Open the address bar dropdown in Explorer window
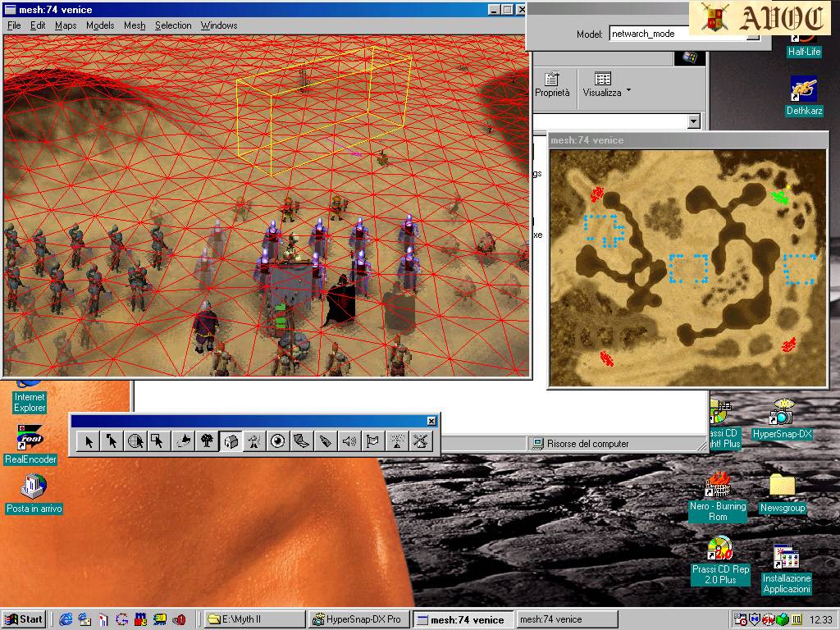 [694, 121]
